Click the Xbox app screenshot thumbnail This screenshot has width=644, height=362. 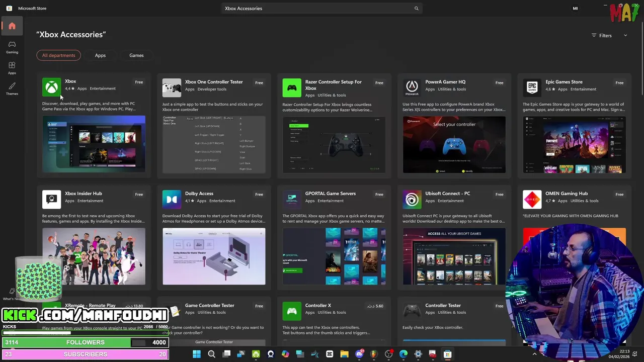pyautogui.click(x=94, y=144)
